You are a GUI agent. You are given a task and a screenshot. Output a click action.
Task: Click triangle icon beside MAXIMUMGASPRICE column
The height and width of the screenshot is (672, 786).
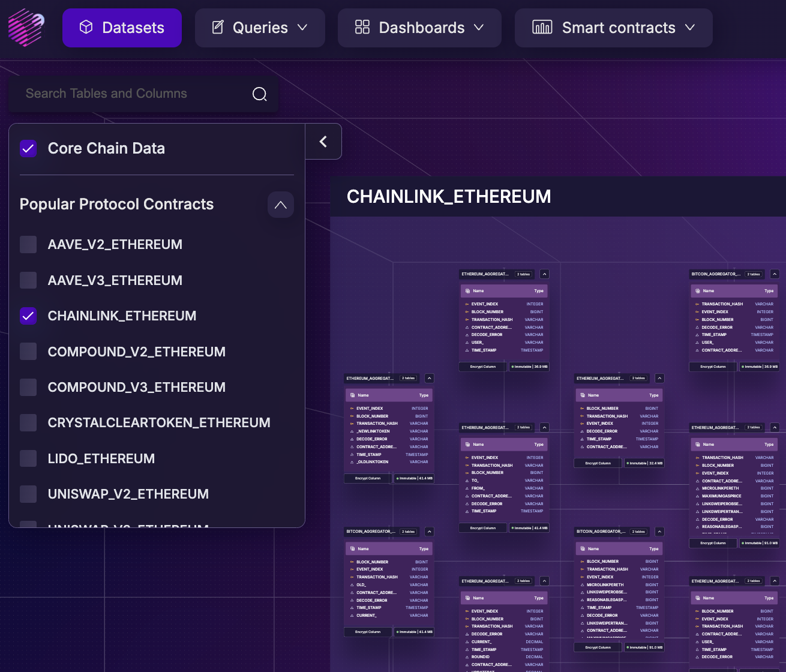point(698,496)
